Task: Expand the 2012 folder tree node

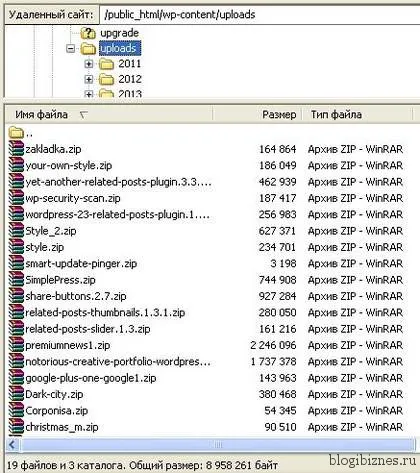Action: (x=89, y=79)
